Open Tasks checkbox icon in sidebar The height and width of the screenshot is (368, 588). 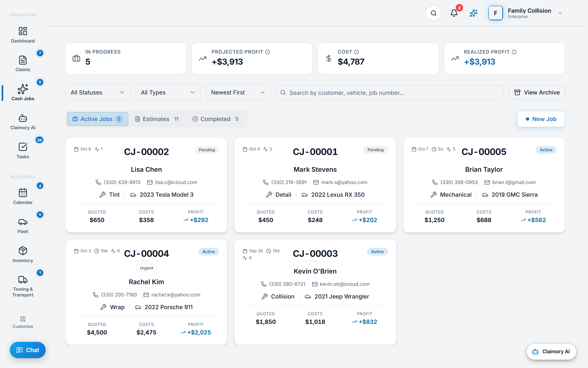coord(23,147)
